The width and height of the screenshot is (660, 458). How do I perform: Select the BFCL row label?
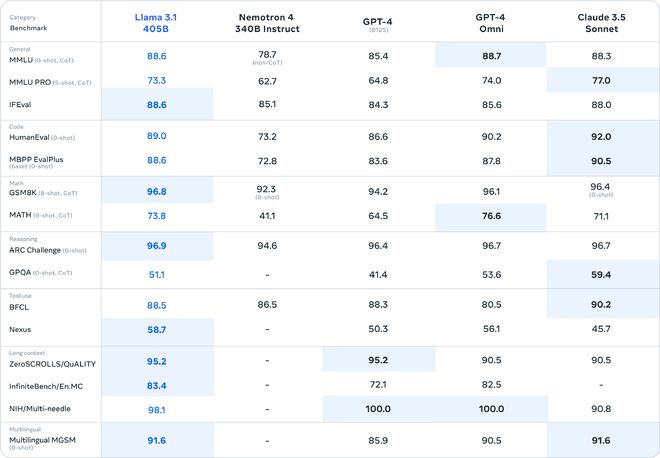click(21, 305)
